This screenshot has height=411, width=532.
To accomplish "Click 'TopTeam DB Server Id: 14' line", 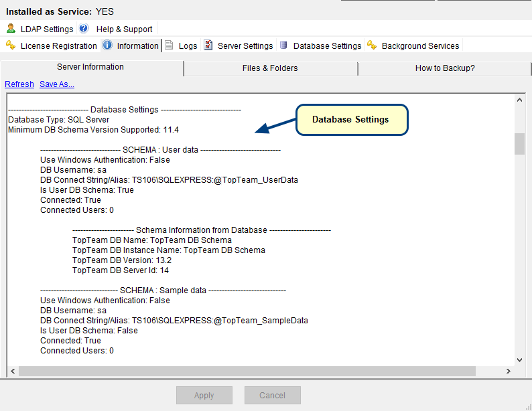I will pos(121,270).
